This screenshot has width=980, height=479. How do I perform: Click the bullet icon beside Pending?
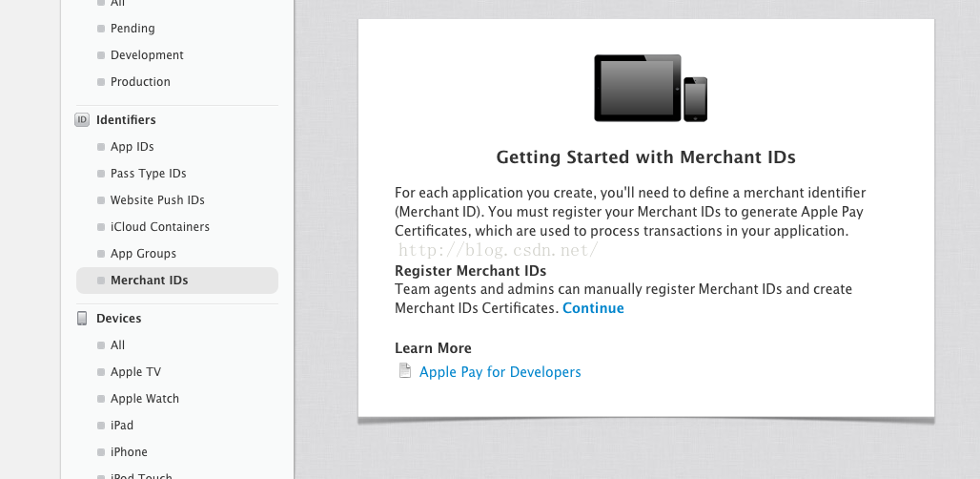(101, 29)
